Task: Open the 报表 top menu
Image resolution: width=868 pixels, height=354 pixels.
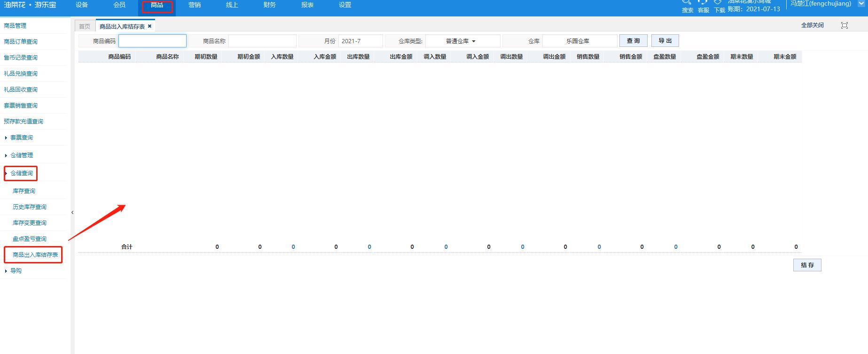Action: (307, 5)
